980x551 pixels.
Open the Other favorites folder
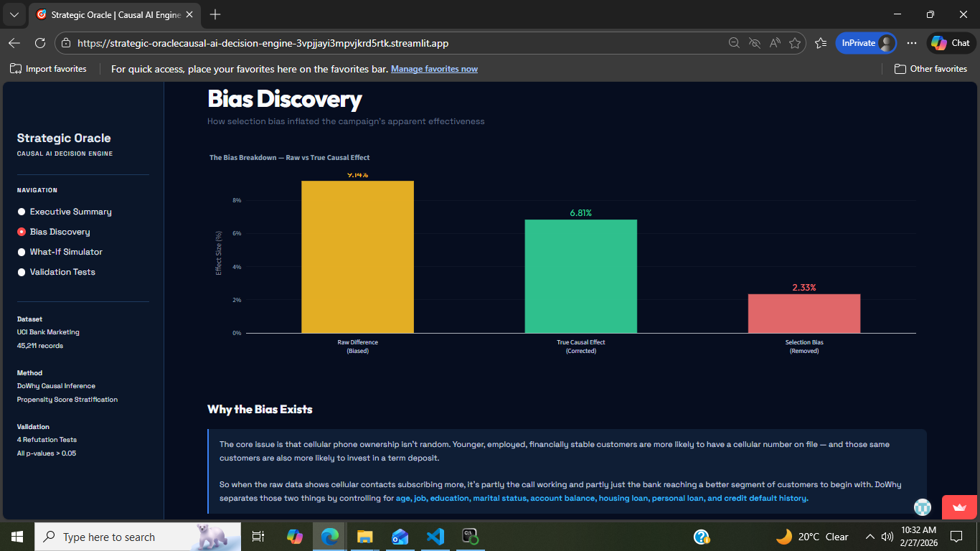(930, 69)
